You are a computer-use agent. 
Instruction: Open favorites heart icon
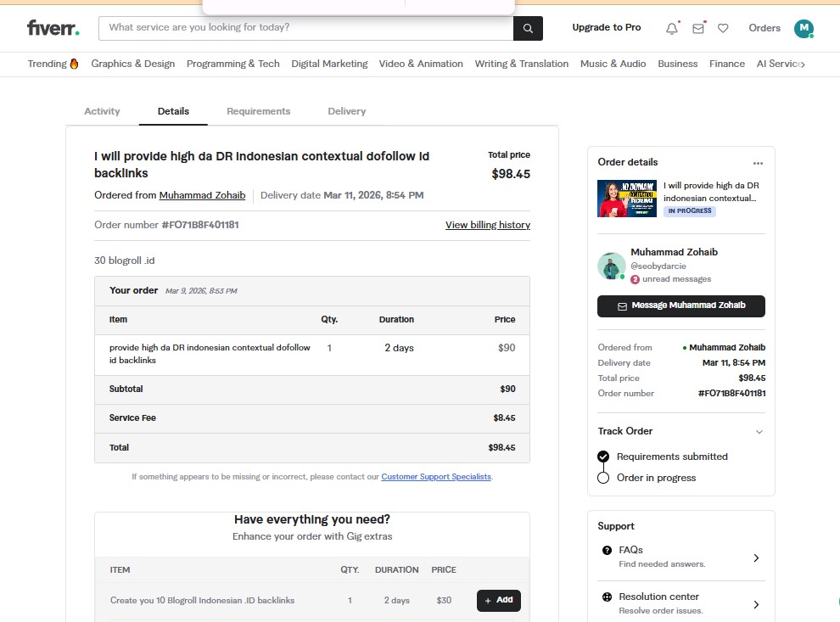click(723, 28)
